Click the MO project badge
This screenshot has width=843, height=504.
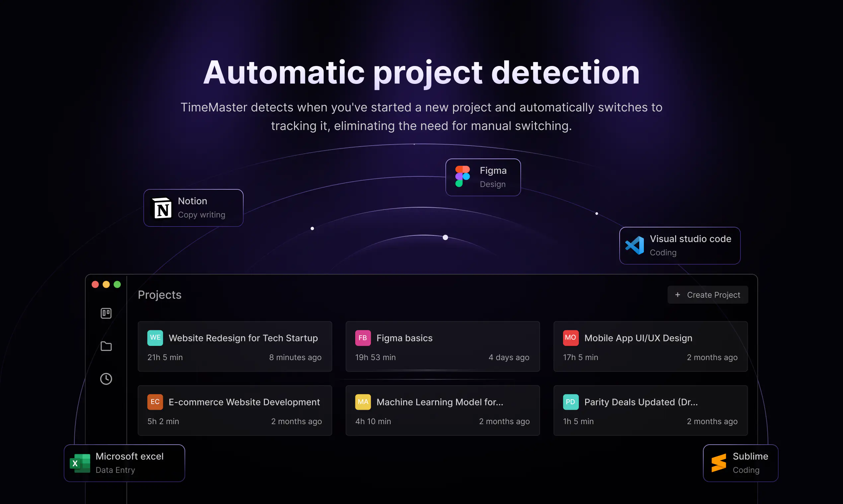coord(571,338)
